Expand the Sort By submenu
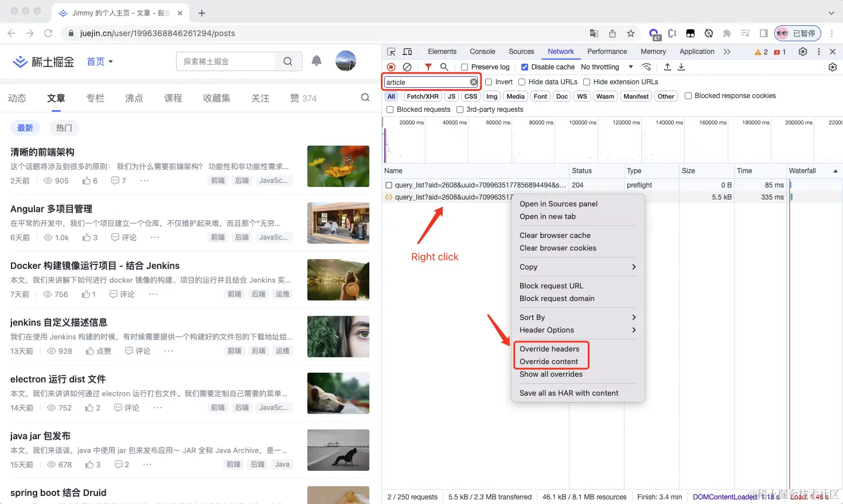Viewport: 843px width, 504px height. pos(578,318)
